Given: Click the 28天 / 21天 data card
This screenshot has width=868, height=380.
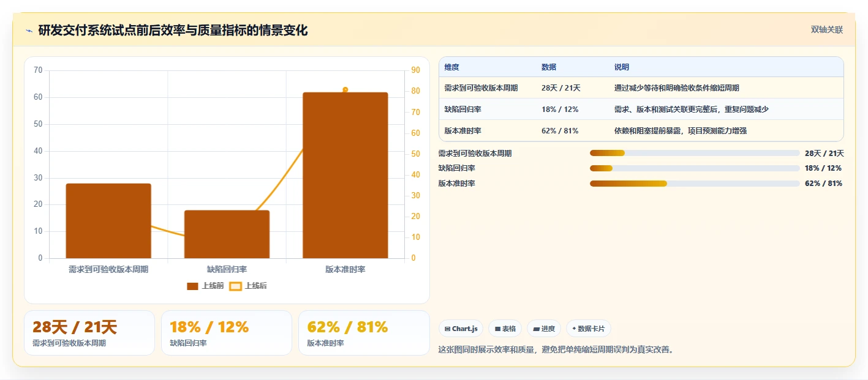Looking at the screenshot, I should pyautogui.click(x=89, y=333).
